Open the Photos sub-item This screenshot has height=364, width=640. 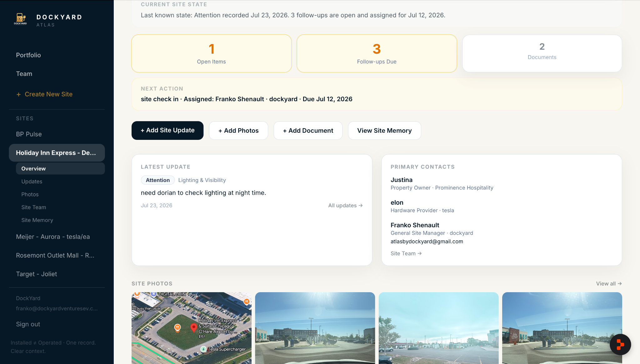[x=30, y=194]
